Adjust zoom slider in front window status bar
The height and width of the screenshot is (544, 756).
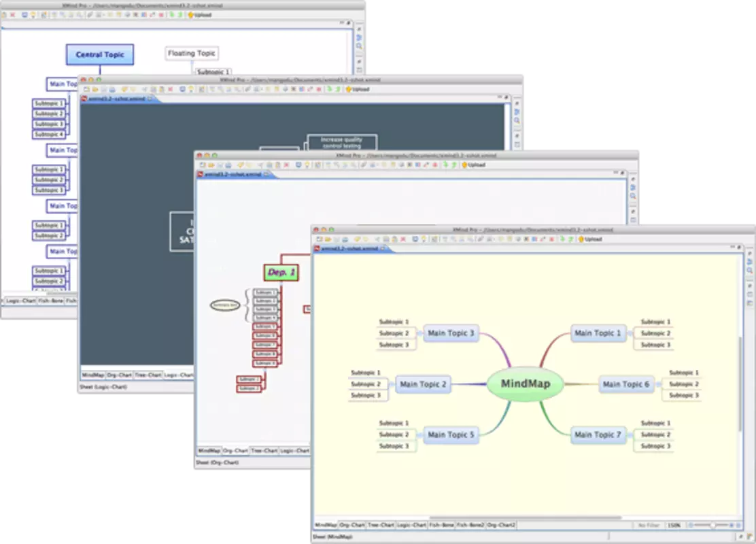click(712, 525)
